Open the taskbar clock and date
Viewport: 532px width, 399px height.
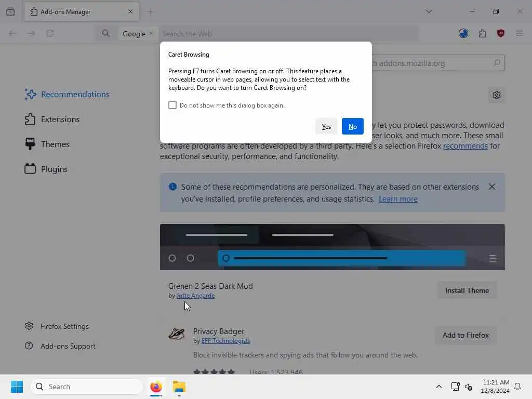pos(495,387)
